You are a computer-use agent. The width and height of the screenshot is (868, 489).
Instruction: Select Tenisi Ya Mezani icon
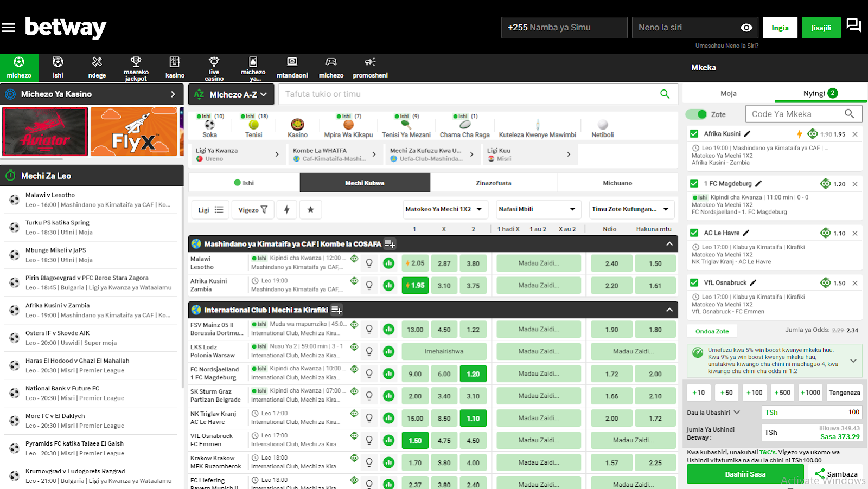[406, 125]
